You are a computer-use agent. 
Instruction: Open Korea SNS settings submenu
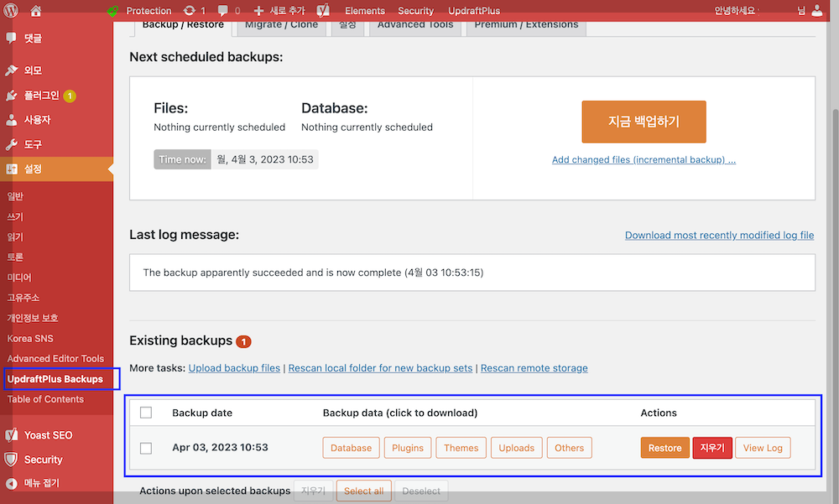pos(30,338)
